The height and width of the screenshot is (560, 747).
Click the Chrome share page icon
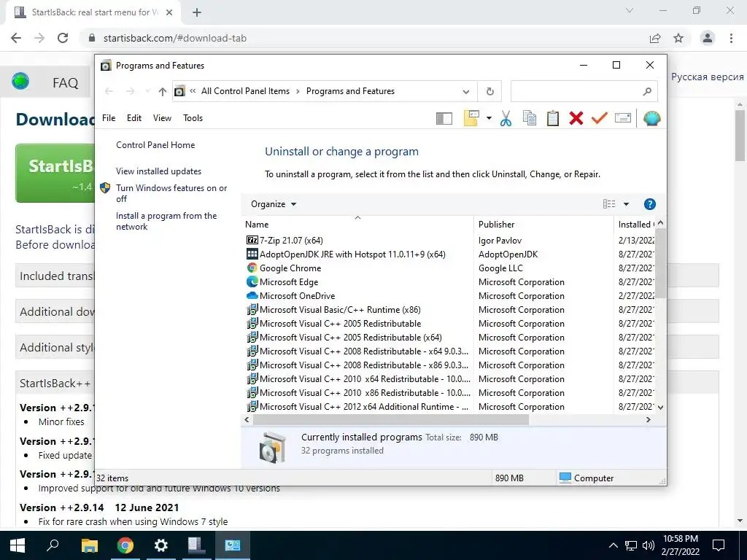pyautogui.click(x=655, y=38)
